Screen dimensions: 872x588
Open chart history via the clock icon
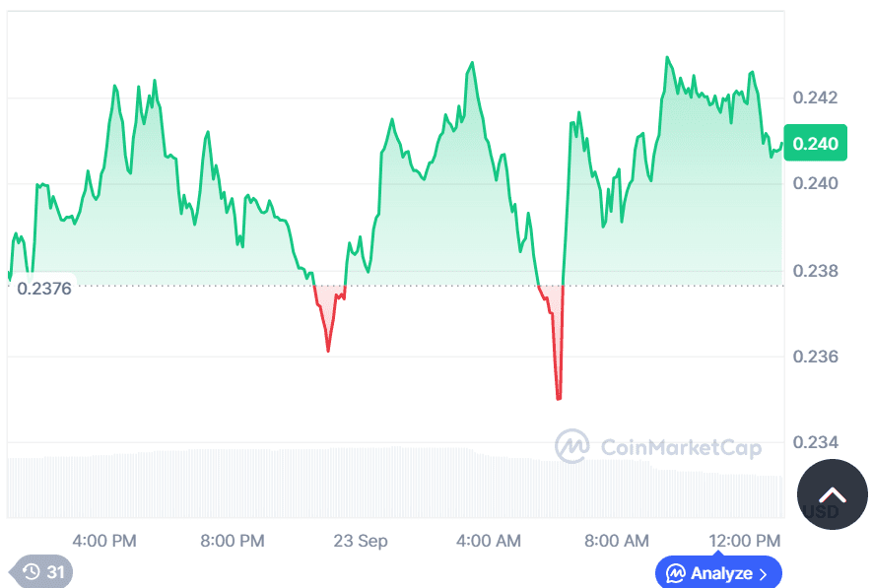point(33,572)
